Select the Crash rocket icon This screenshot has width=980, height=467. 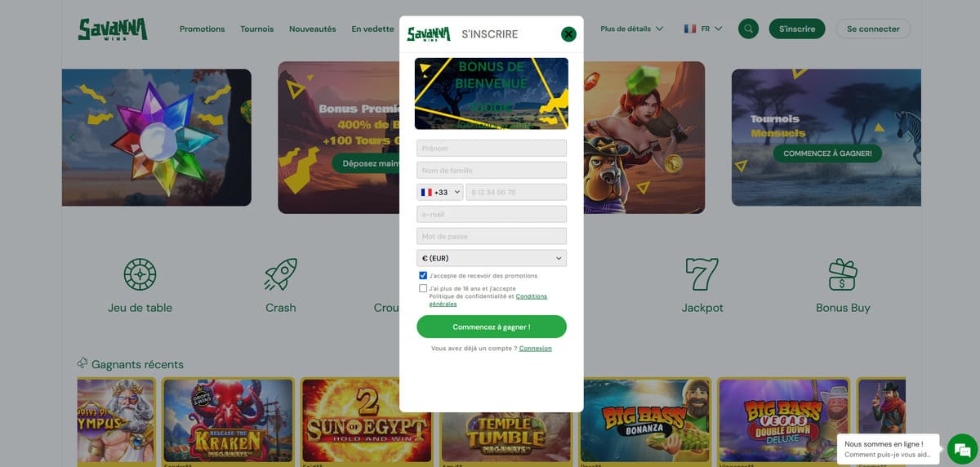[x=281, y=275]
